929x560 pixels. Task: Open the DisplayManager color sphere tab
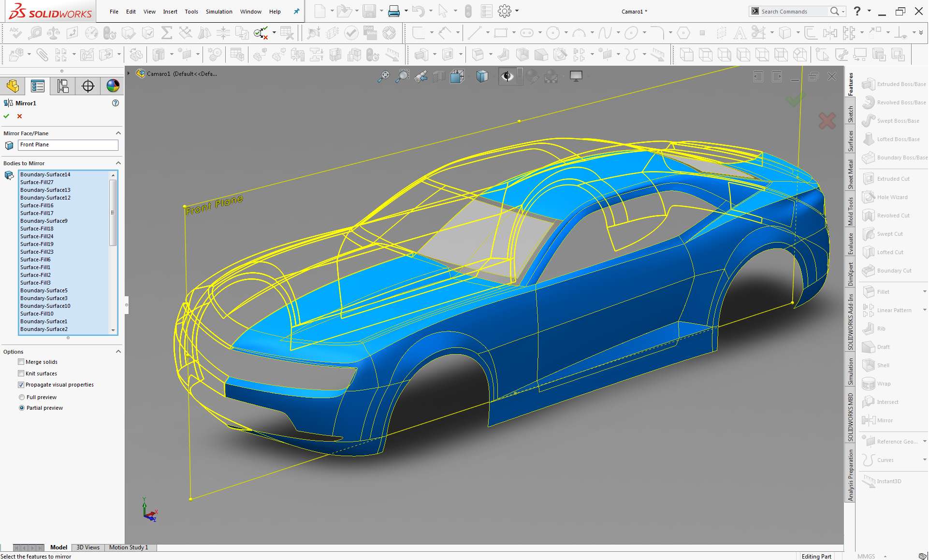tap(113, 86)
